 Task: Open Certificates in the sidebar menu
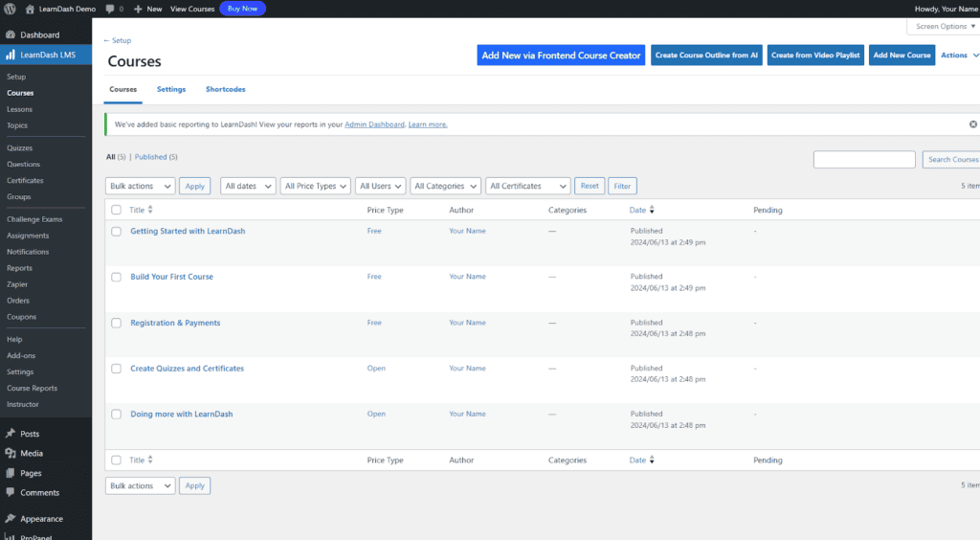[25, 181]
